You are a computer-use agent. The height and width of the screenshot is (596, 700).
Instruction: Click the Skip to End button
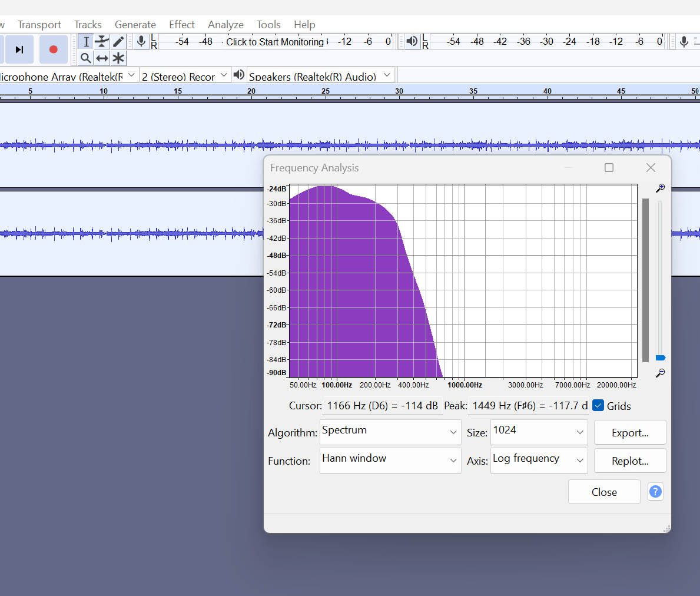[x=19, y=49]
